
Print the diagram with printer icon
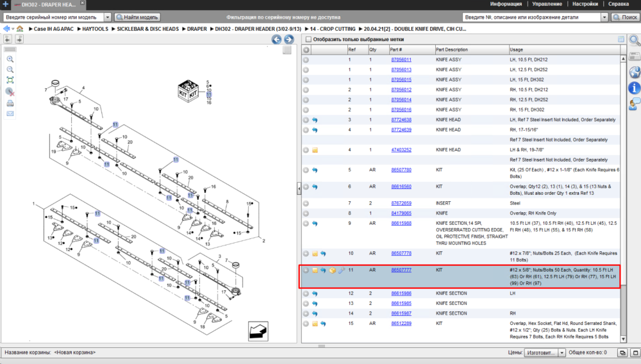10,103
